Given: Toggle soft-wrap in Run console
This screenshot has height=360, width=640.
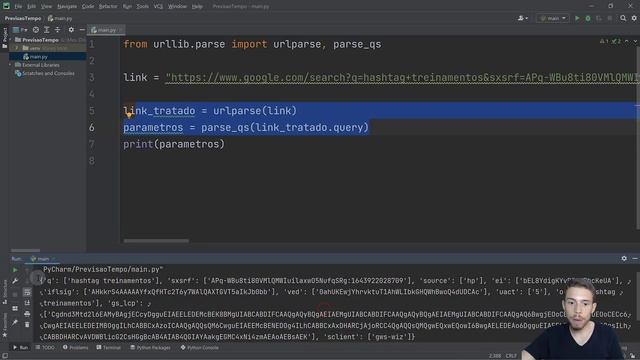Looking at the screenshot, I should pos(27,292).
